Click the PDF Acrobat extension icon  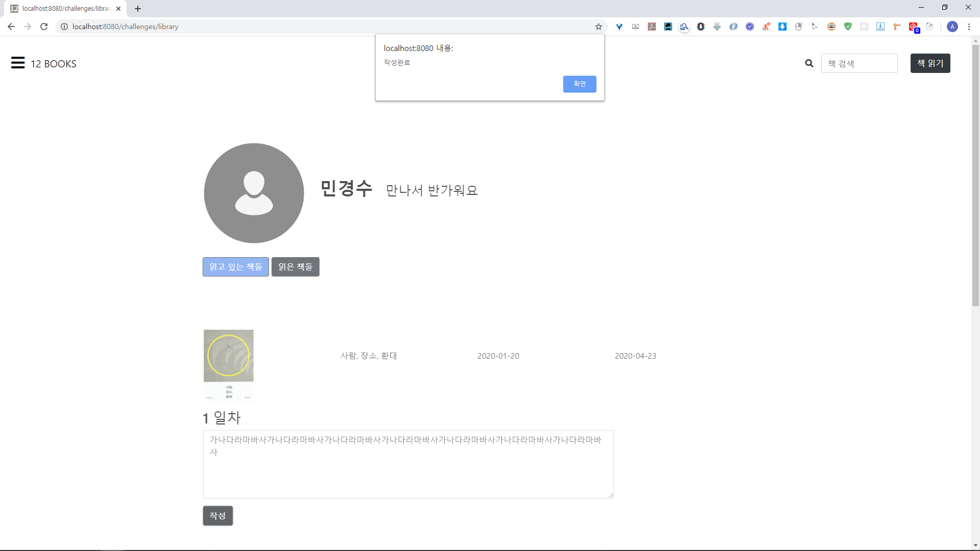tap(652, 27)
